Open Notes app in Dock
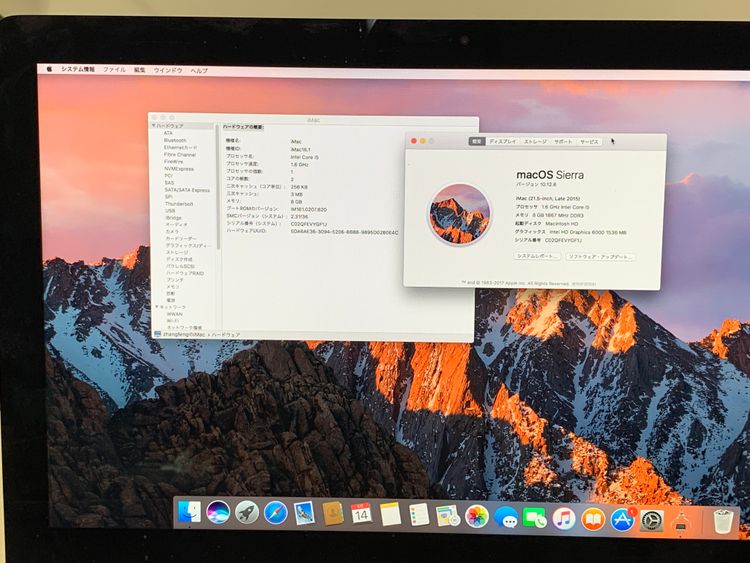Viewport: 750px width, 563px height. [x=390, y=515]
